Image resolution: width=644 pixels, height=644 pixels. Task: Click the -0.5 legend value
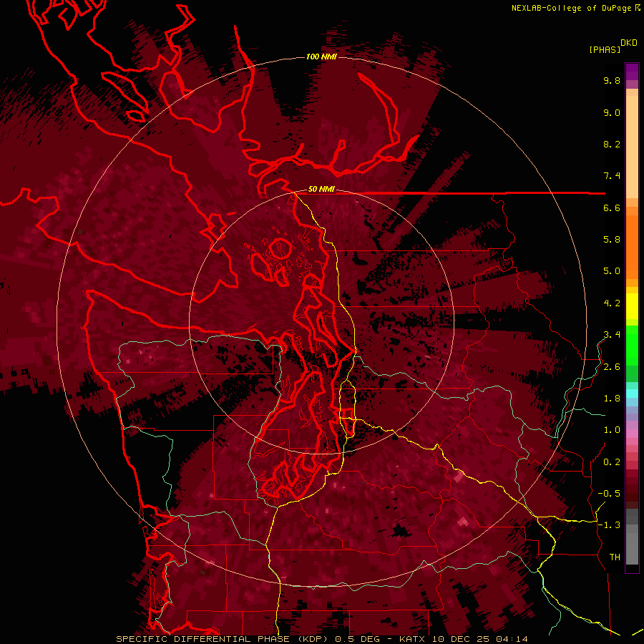click(609, 494)
